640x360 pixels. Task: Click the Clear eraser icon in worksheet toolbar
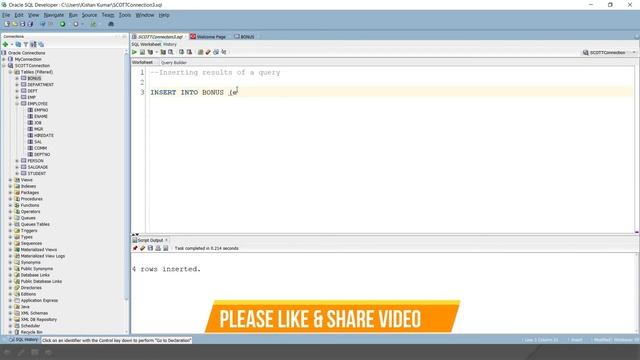(x=208, y=52)
